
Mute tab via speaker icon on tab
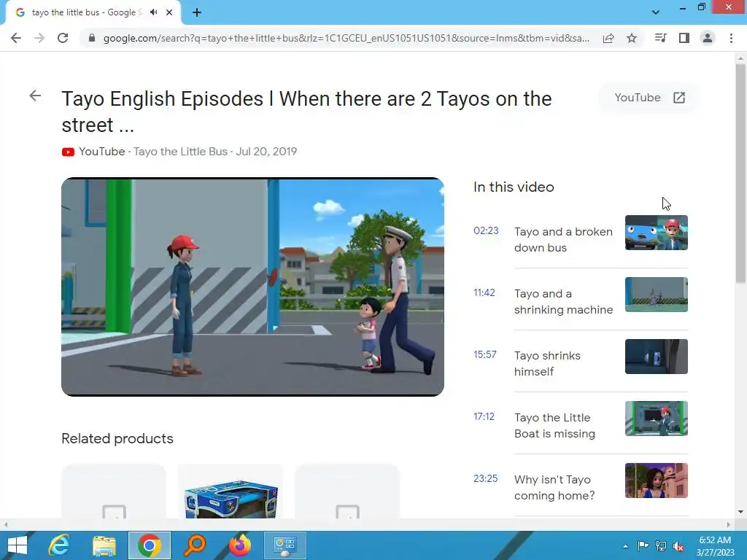pyautogui.click(x=153, y=12)
